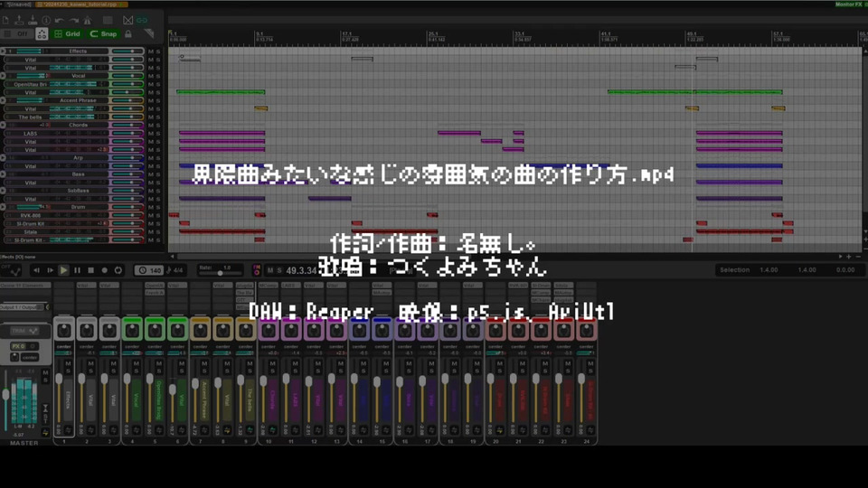Open the global automation override envelope button
This screenshot has width=868, height=488.
pos(11,270)
